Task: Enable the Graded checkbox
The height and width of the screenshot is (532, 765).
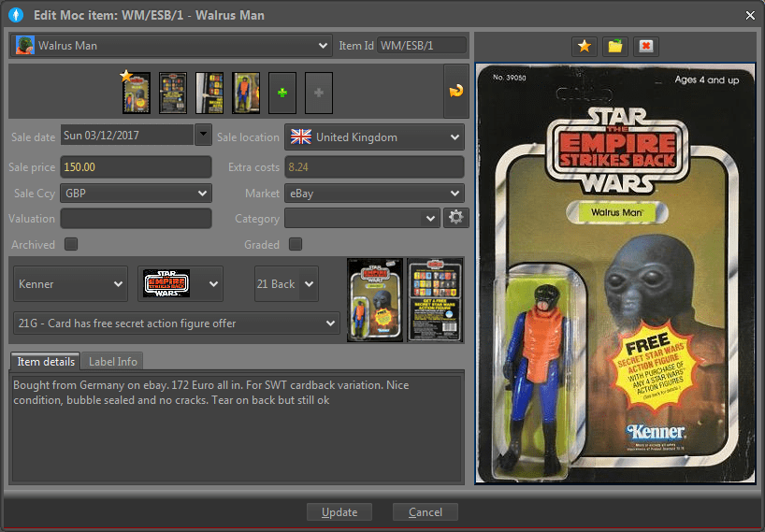Action: [x=296, y=245]
